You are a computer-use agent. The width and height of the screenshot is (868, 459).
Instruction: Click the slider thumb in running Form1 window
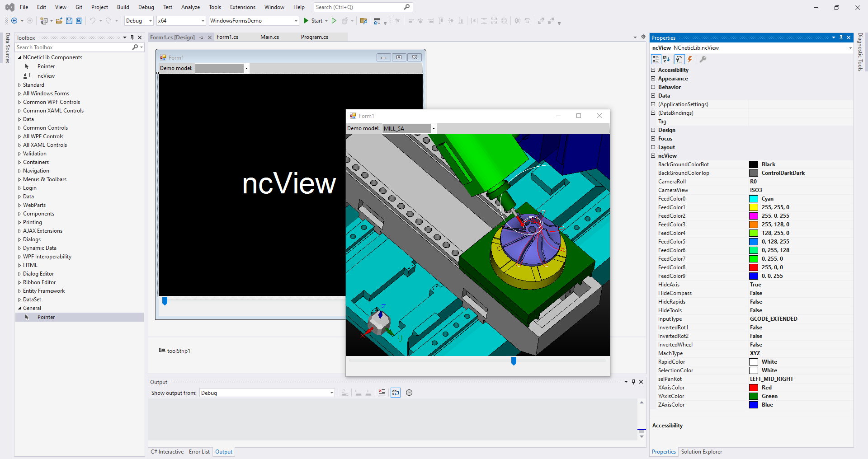point(514,361)
